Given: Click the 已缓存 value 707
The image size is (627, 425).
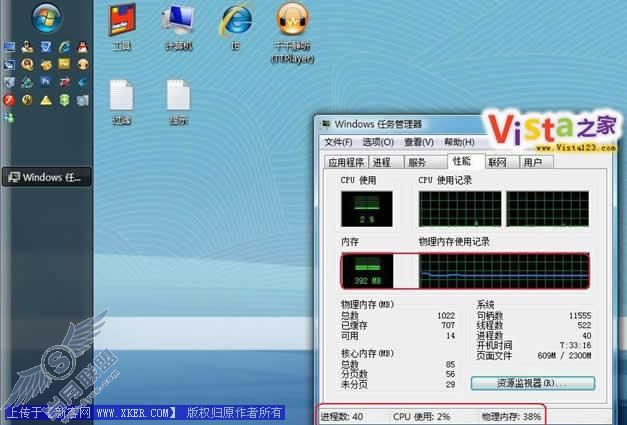Looking at the screenshot, I should coord(448,325).
